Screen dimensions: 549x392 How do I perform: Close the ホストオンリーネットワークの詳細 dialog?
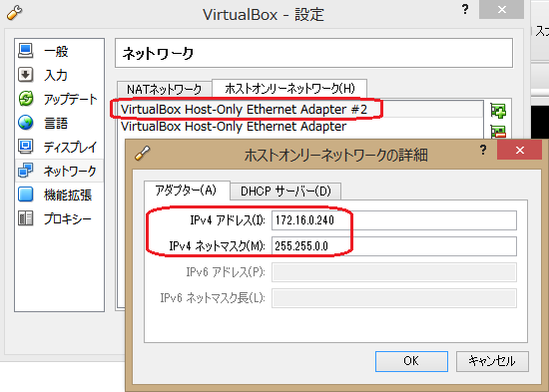click(x=520, y=151)
